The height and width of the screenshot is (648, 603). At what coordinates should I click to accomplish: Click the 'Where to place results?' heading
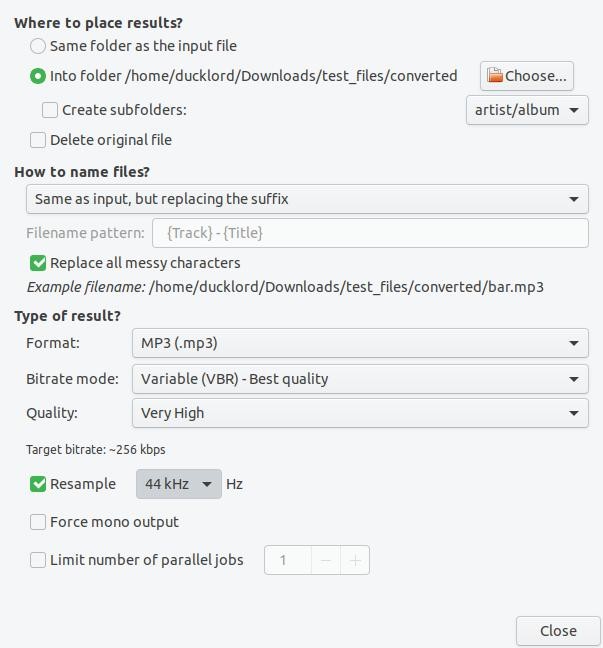(x=98, y=23)
